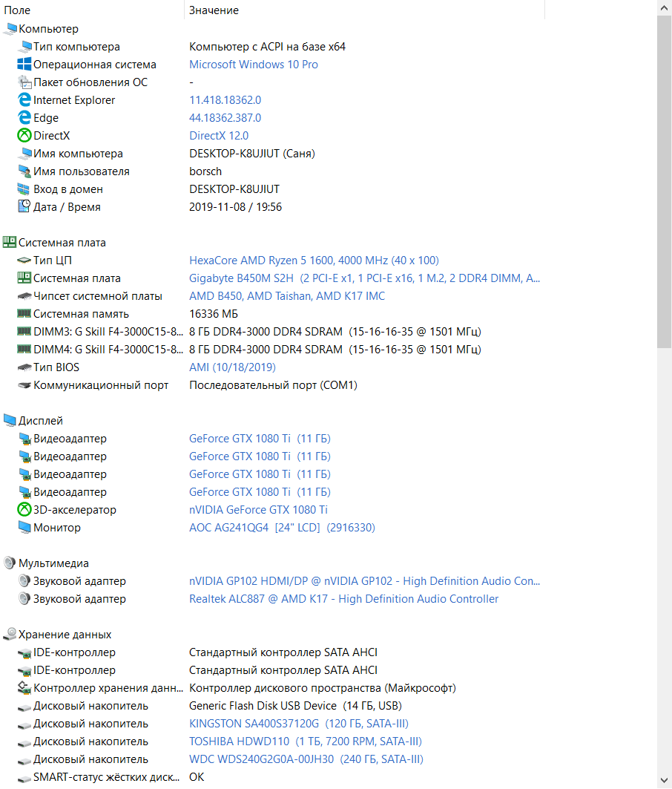Click the Дисплей section monitor icon

point(10,421)
